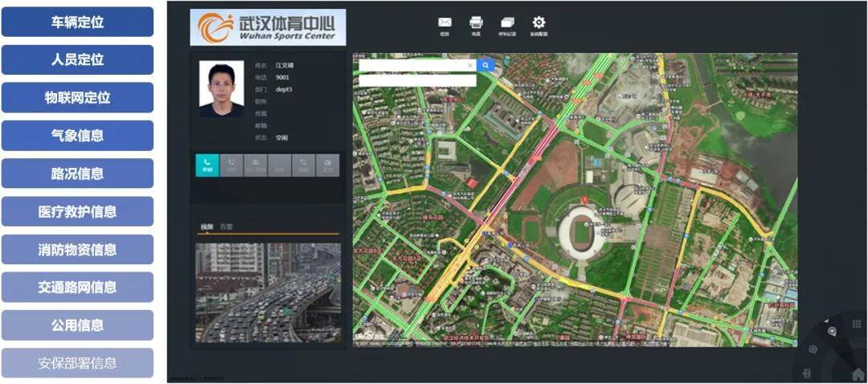Click the oval stadium on the map
Image resolution: width=868 pixels, height=384 pixels.
(582, 232)
